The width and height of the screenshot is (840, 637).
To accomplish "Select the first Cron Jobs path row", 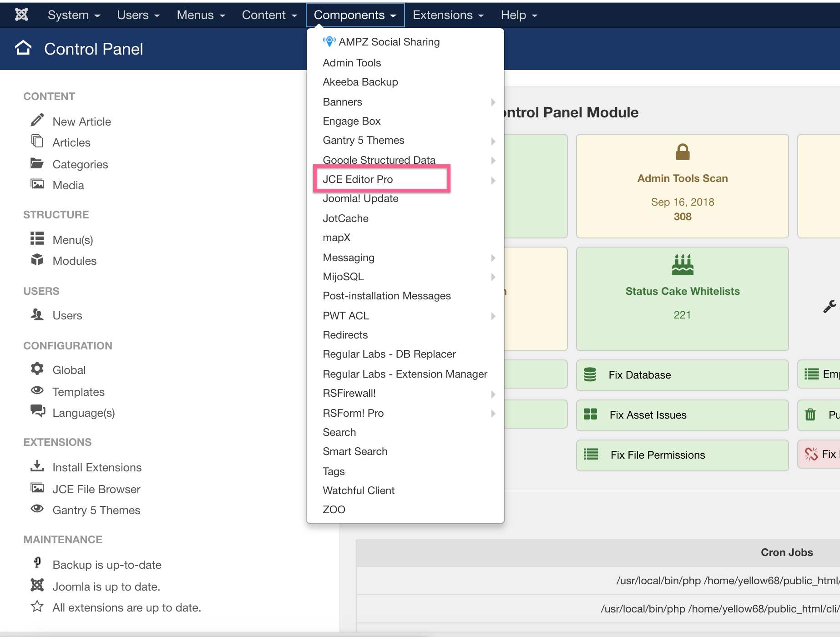I will (598, 581).
